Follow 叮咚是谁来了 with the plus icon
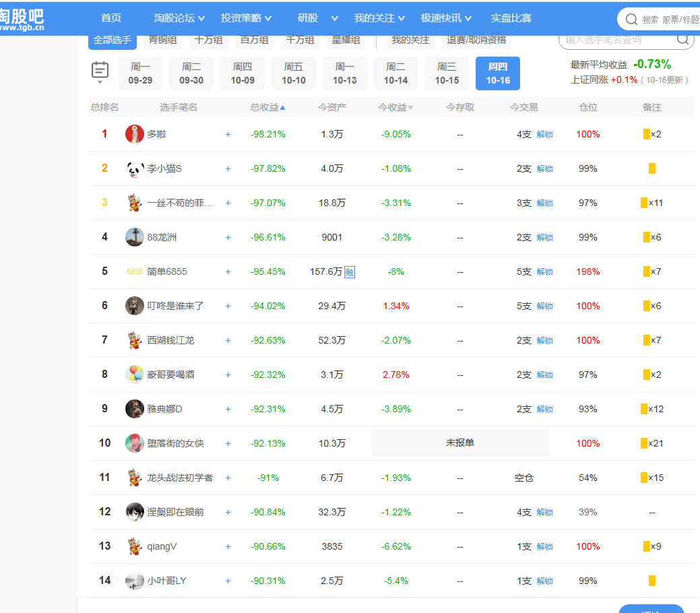Viewport: 700px width, 613px height. pos(228,306)
